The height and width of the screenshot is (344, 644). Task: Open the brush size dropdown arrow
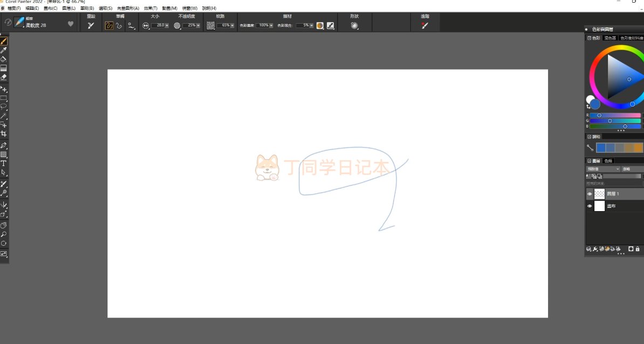[167, 25]
